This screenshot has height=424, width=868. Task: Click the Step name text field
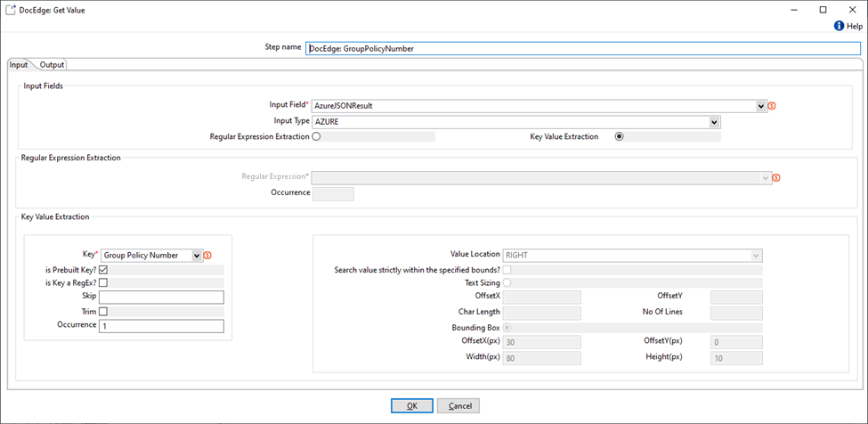tap(582, 49)
